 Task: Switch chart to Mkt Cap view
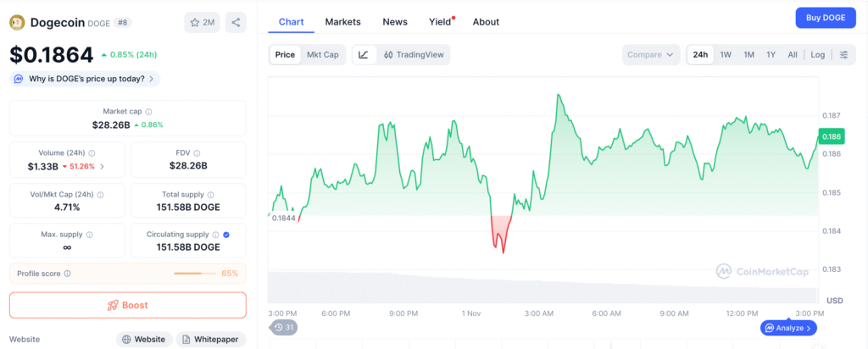pos(322,55)
